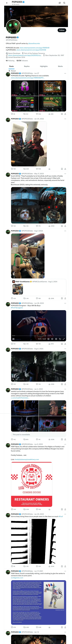Screen dimensions: 72x644
Task: Open settings gear on the Evergreen video
Action: pos(56,339)
